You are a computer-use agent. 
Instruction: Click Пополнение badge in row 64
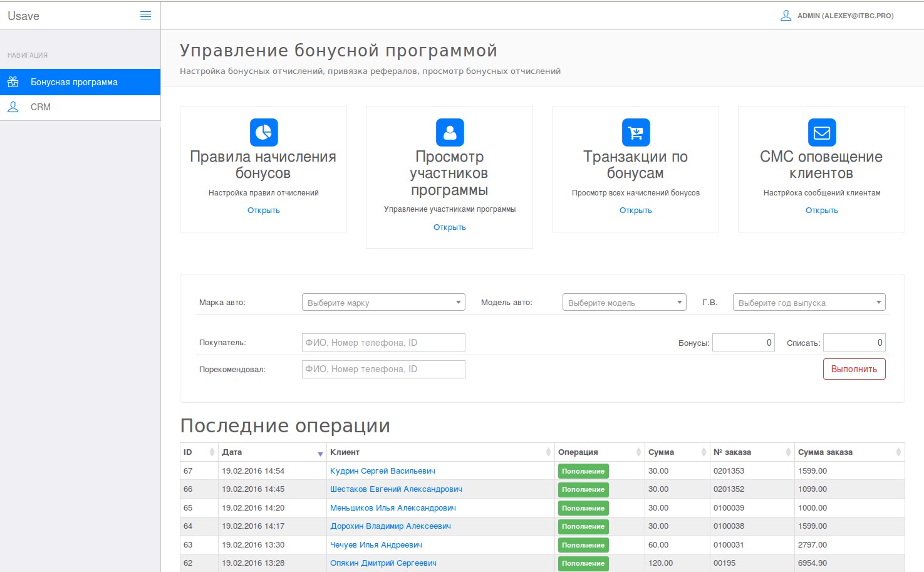click(583, 526)
